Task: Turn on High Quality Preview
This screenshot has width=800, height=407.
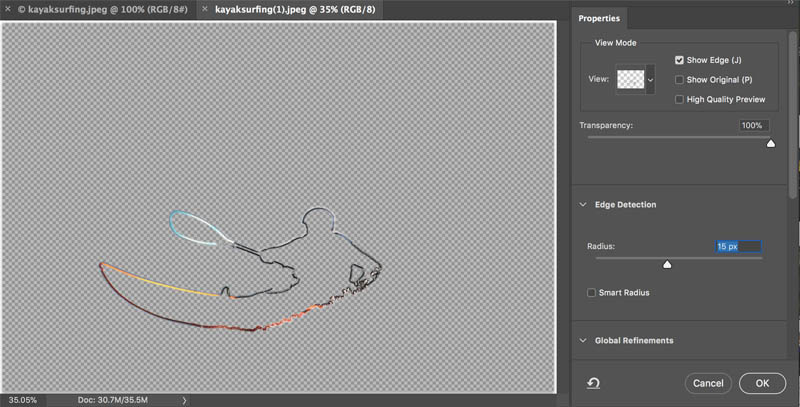Action: click(x=679, y=99)
